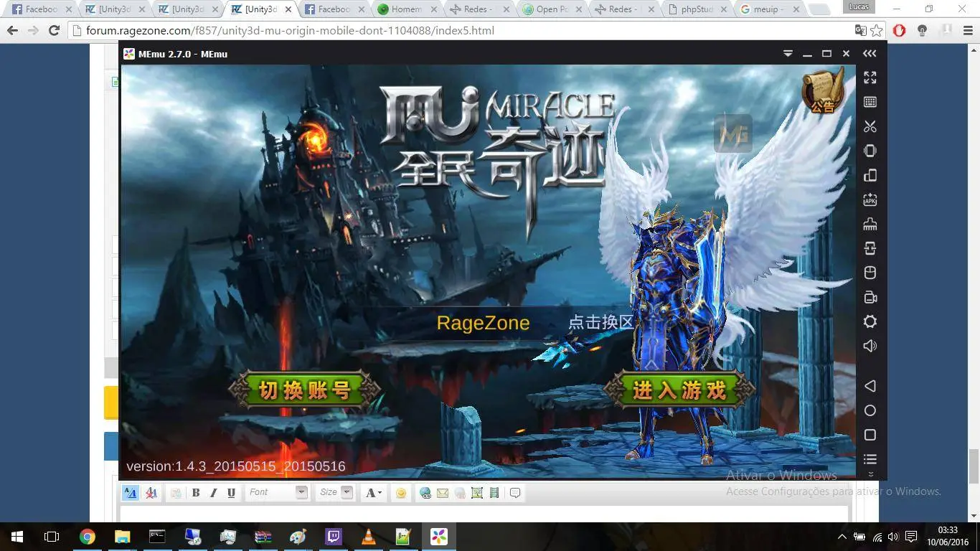This screenshot has width=980, height=551.
Task: Open the announcement scroll icon in game
Action: pos(823,91)
